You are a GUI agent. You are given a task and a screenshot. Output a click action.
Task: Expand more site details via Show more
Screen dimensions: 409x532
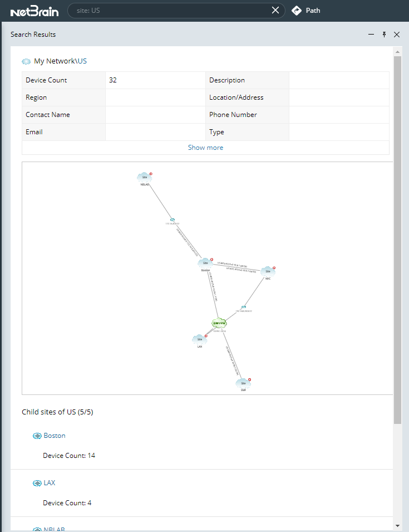[x=205, y=147]
